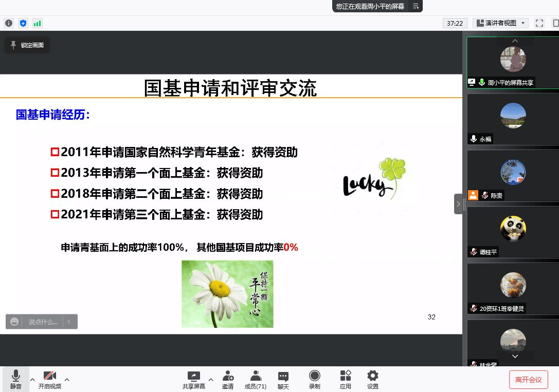Collapse the participant video side panel
This screenshot has width=559, height=392.
(458, 204)
